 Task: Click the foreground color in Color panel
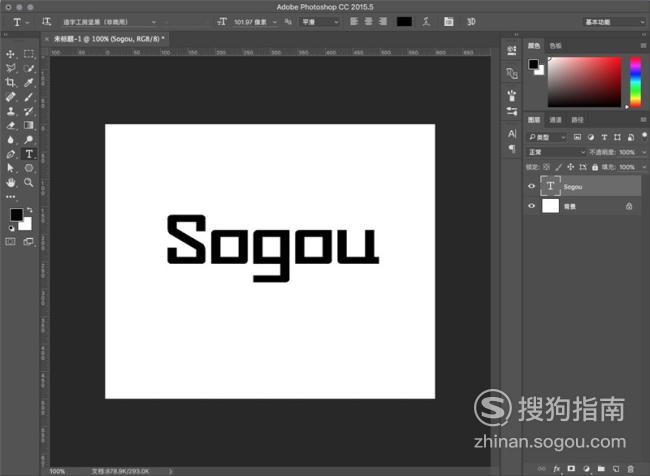click(x=533, y=64)
